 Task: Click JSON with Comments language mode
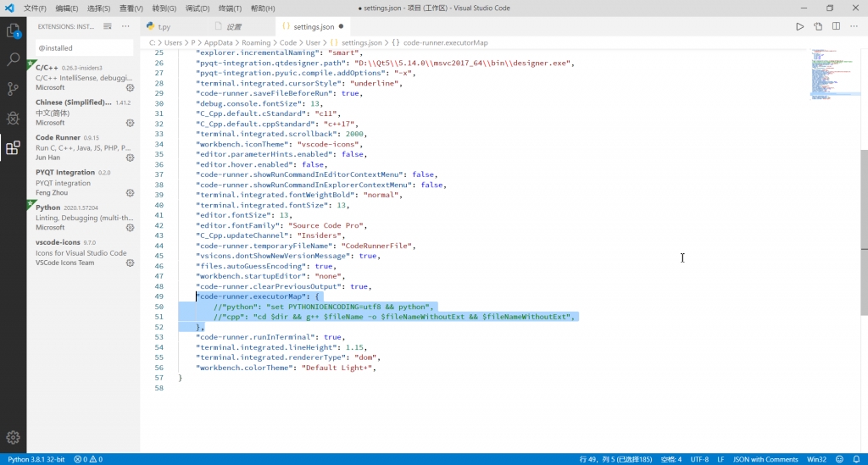(x=765, y=459)
